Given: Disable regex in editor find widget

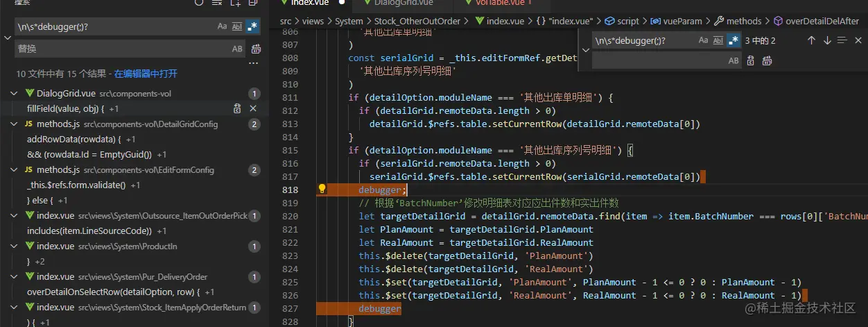Looking at the screenshot, I should (x=733, y=41).
